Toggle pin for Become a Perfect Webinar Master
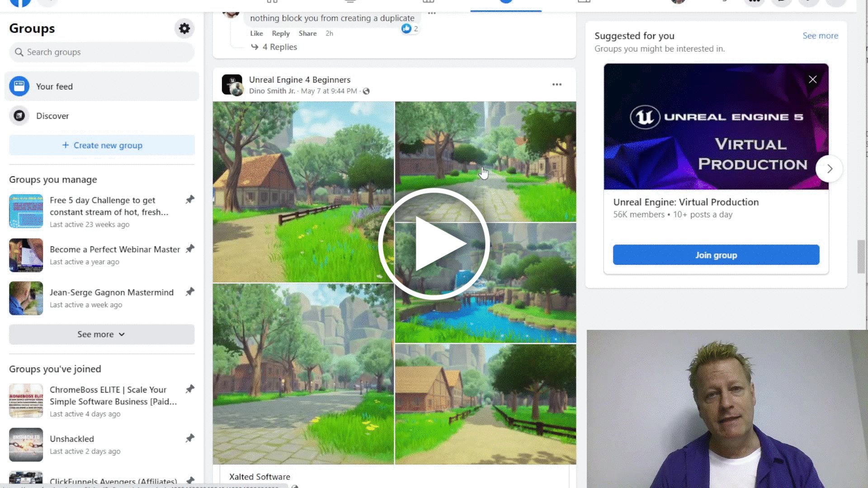 click(190, 249)
